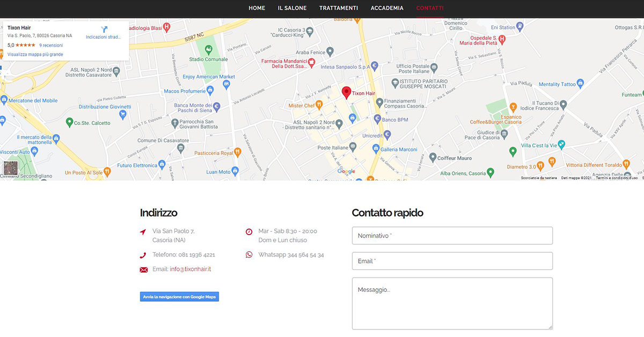This screenshot has width=644, height=337.
Task: Open the HOME menu item
Action: pos(257,8)
